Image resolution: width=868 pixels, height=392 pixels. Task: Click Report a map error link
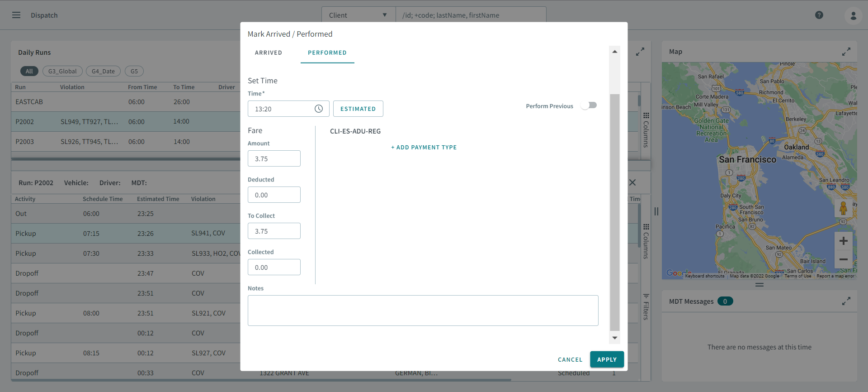835,276
